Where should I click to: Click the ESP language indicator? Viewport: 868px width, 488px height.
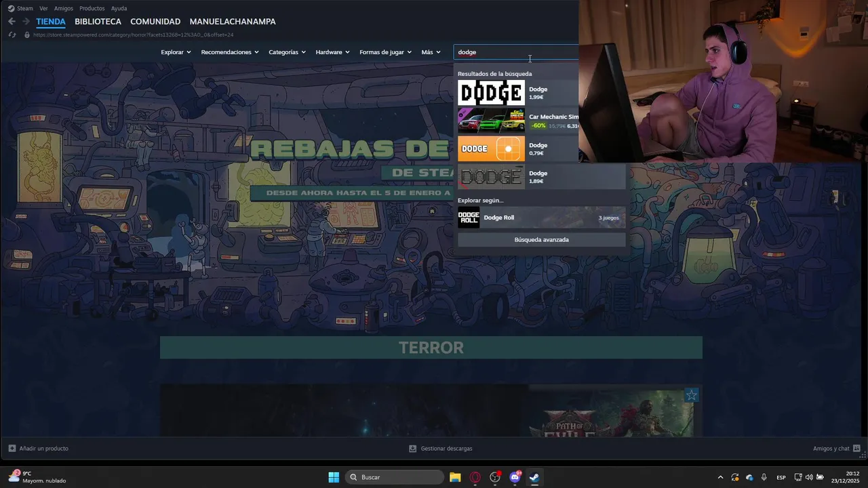tap(781, 477)
